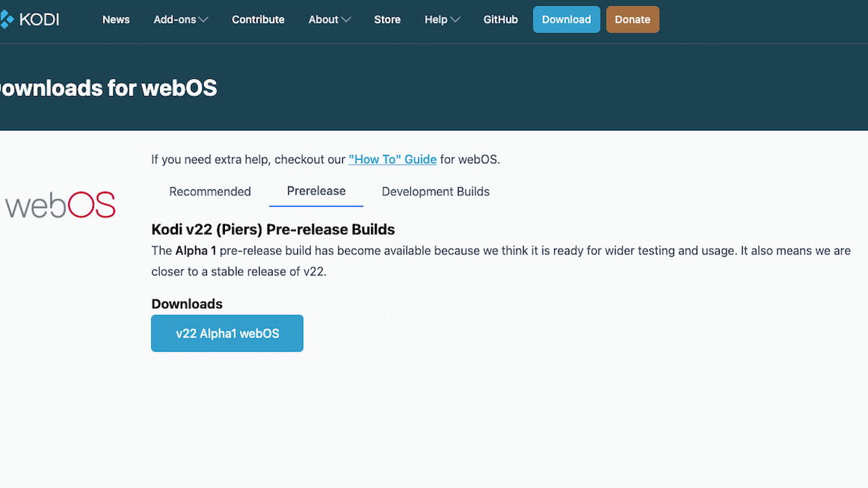Open the "How To" Guide link
Viewport: 868px width, 488px height.
click(x=393, y=159)
